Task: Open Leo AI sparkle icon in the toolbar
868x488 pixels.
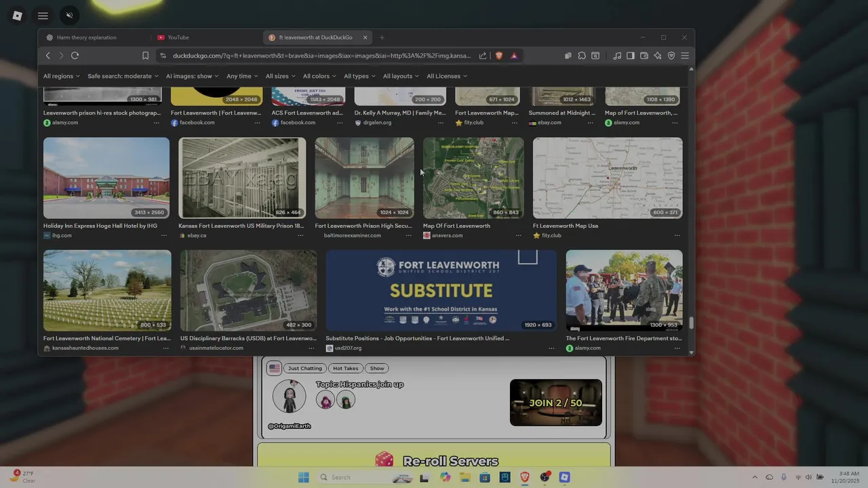Action: tap(658, 56)
